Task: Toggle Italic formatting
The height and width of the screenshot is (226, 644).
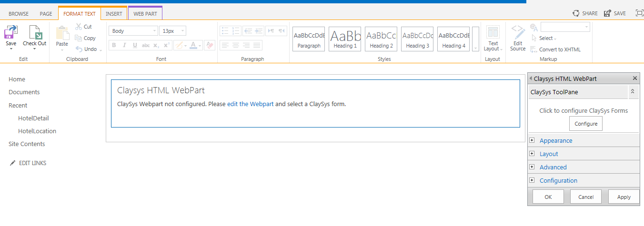Action: click(x=124, y=45)
